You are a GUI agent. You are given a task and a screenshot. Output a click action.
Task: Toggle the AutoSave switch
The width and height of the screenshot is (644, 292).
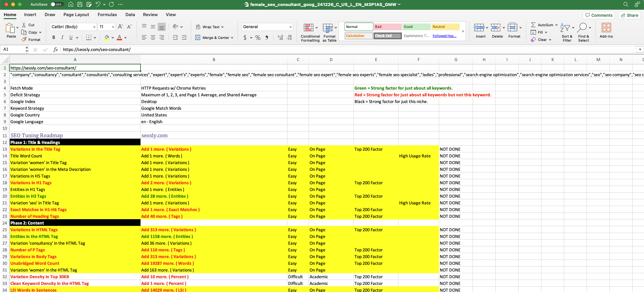pos(56,4)
